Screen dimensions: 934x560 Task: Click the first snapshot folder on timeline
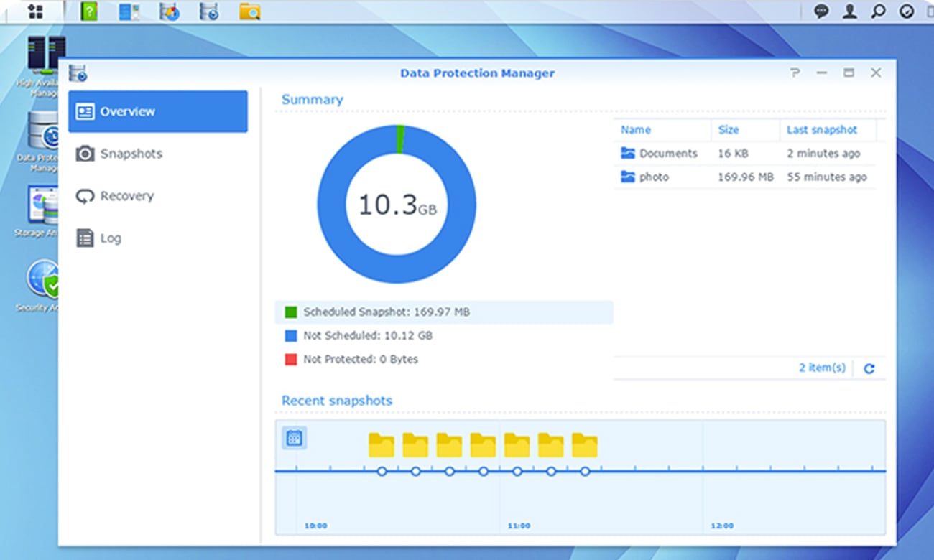[382, 445]
